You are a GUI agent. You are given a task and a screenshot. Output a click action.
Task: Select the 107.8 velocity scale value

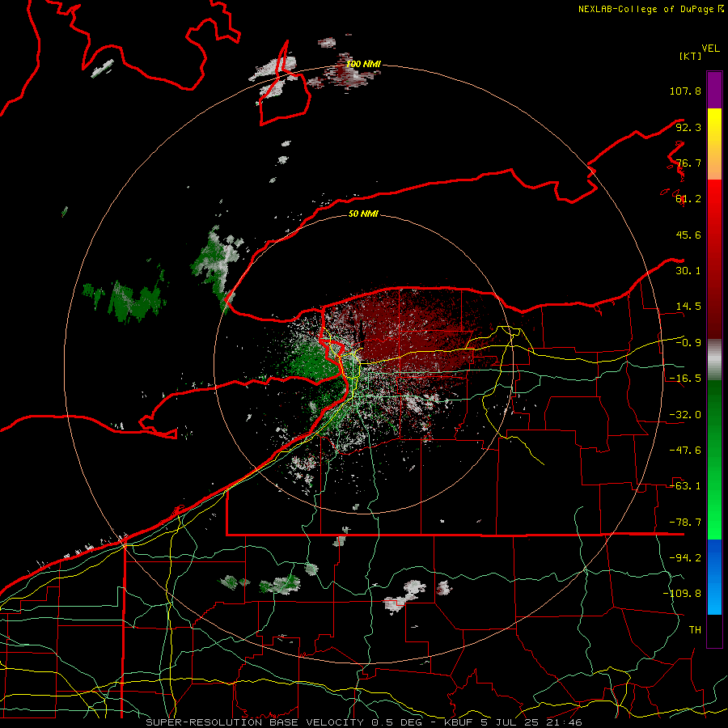685,91
